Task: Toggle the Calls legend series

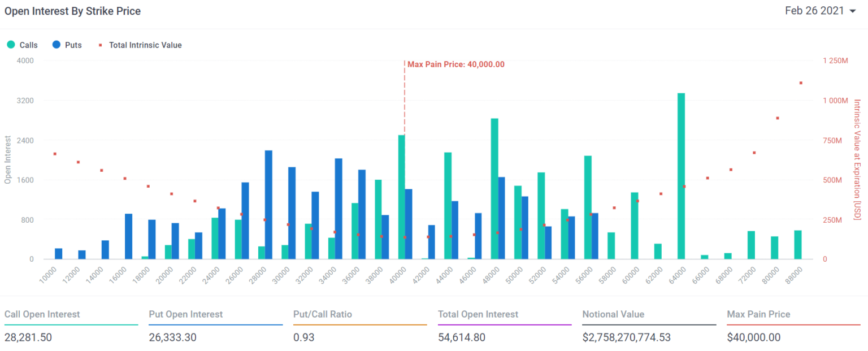Action: (22, 45)
